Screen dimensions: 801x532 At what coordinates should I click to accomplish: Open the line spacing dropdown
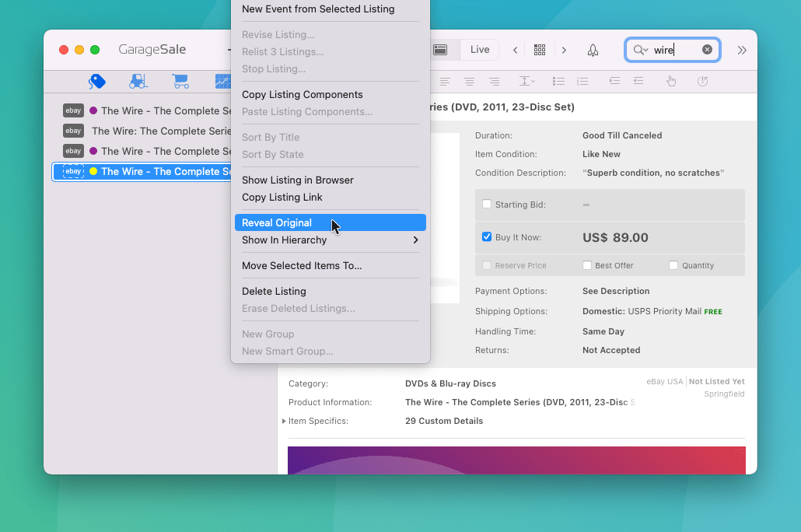coord(526,81)
